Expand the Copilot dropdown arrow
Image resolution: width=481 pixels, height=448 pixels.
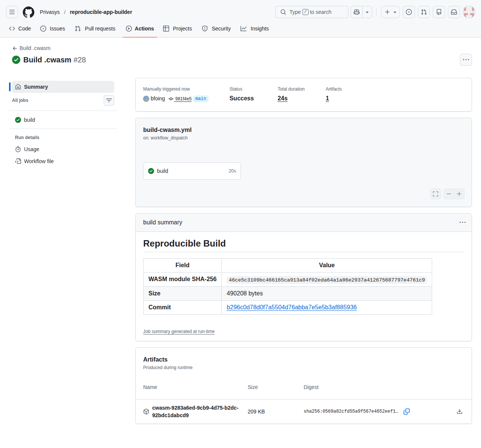tap(367, 12)
